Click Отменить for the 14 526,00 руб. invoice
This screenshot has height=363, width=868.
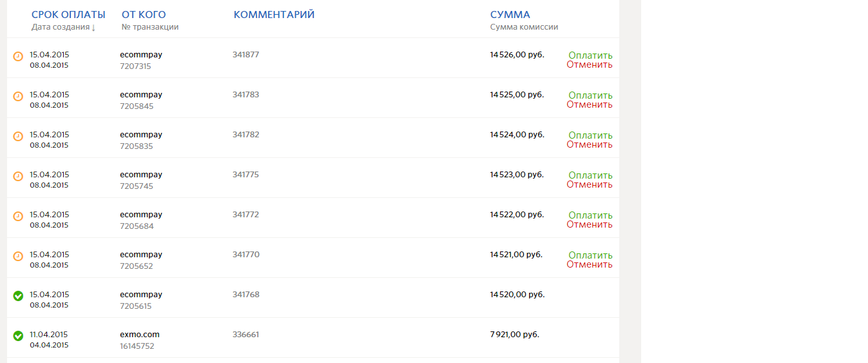[x=590, y=64]
